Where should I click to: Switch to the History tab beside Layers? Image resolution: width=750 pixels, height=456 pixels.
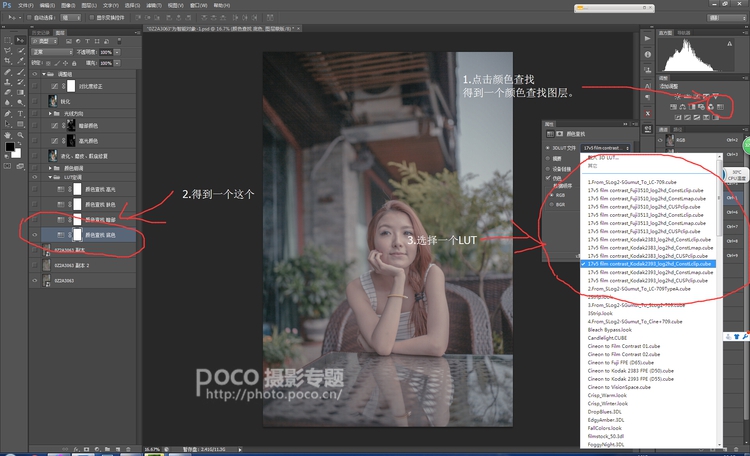point(43,33)
